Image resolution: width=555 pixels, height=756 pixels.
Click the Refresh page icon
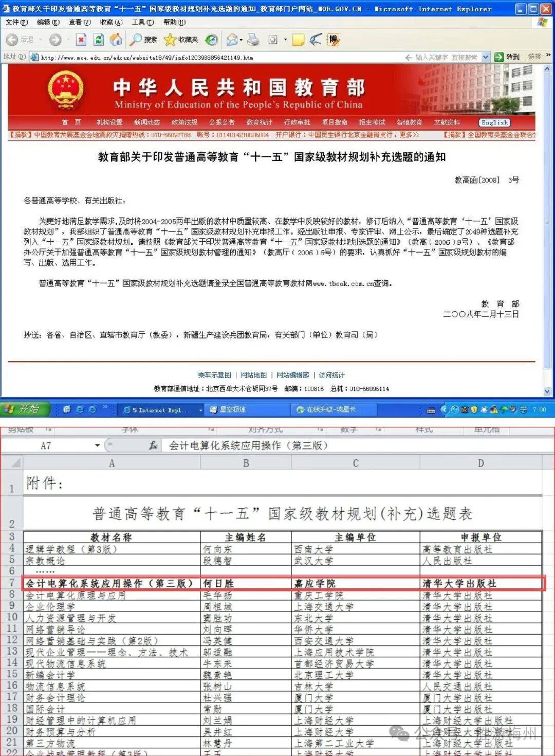click(99, 40)
